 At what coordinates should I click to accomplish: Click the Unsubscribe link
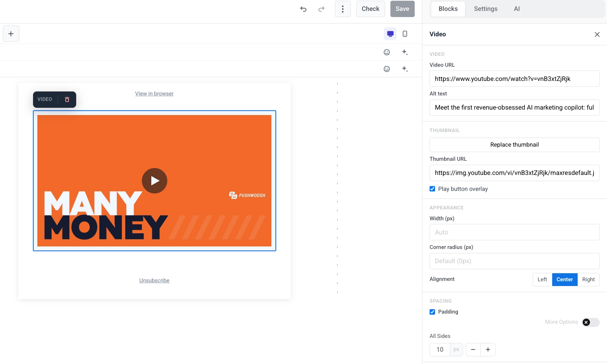point(154,281)
